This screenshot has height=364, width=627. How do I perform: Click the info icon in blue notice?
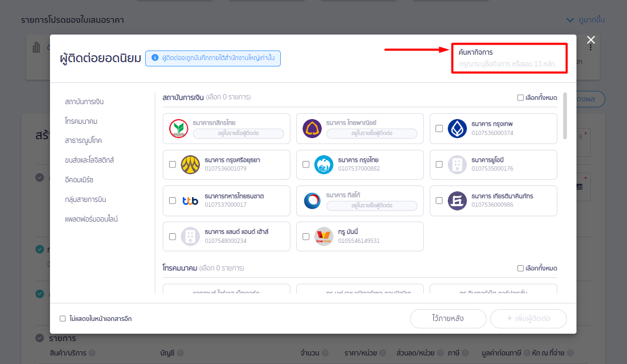(x=155, y=58)
